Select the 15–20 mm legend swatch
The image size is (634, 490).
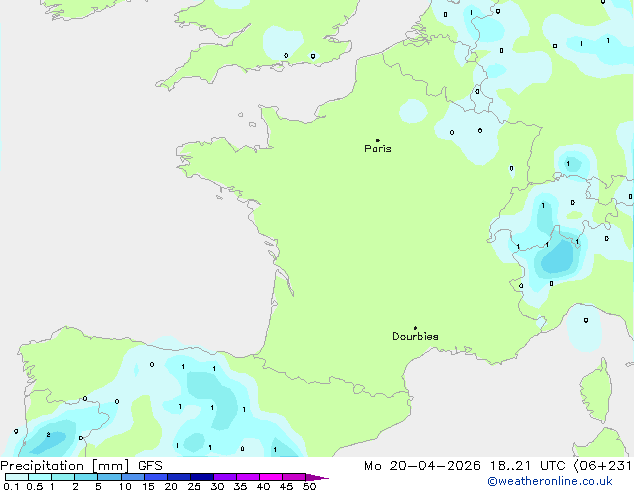[x=156, y=477]
